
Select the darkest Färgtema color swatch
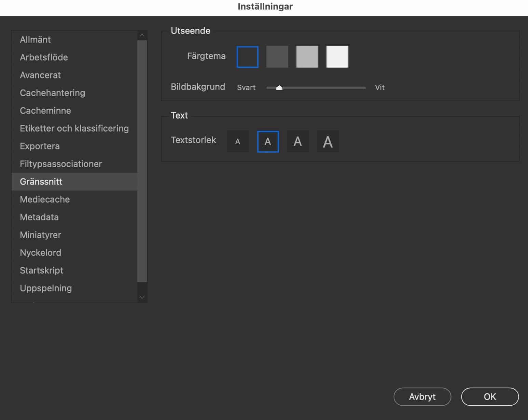point(247,57)
